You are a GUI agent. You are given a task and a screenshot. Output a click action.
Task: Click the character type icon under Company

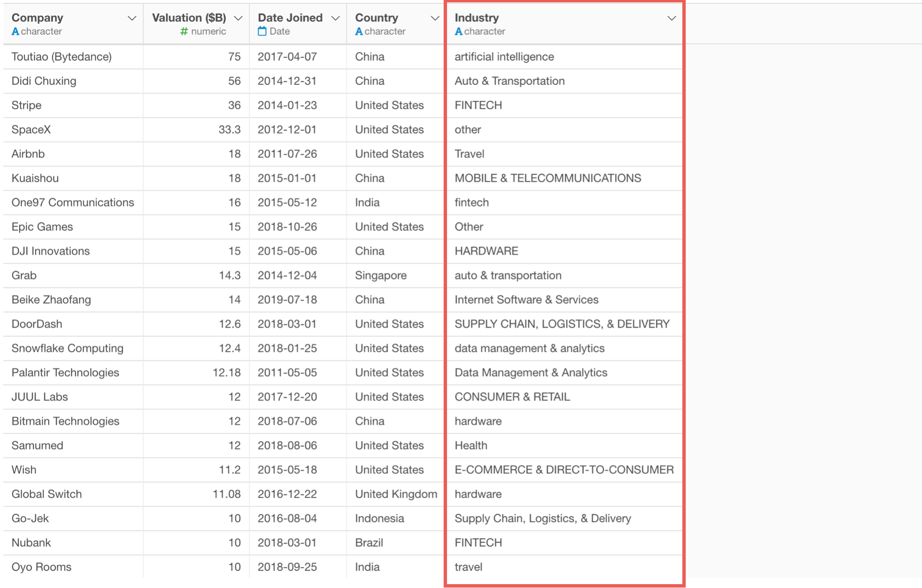pyautogui.click(x=15, y=31)
